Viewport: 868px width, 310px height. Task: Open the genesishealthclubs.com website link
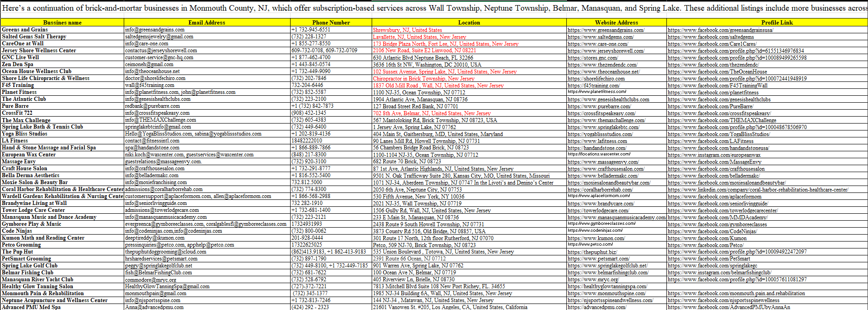click(608, 99)
